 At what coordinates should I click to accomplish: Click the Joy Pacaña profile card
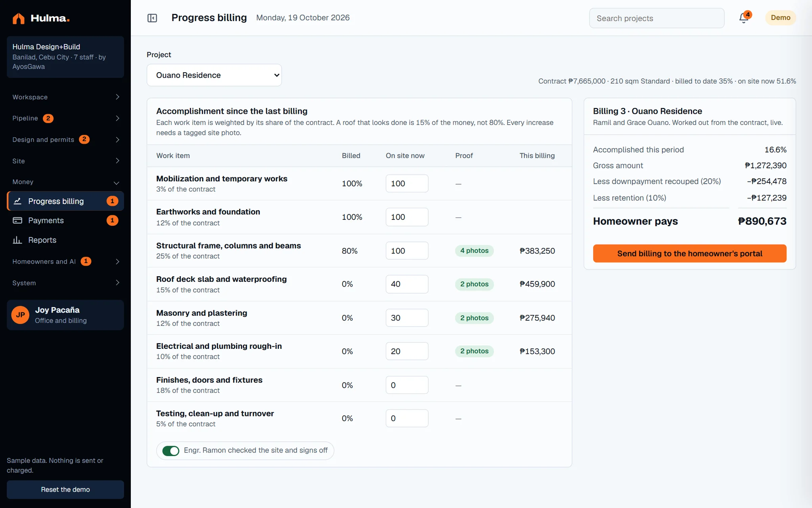(x=65, y=315)
